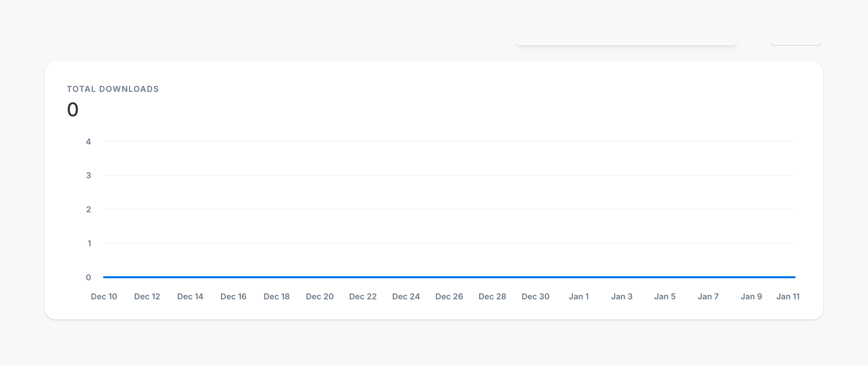Click the Jan 9 date marker
The image size is (868, 365).
pos(751,297)
